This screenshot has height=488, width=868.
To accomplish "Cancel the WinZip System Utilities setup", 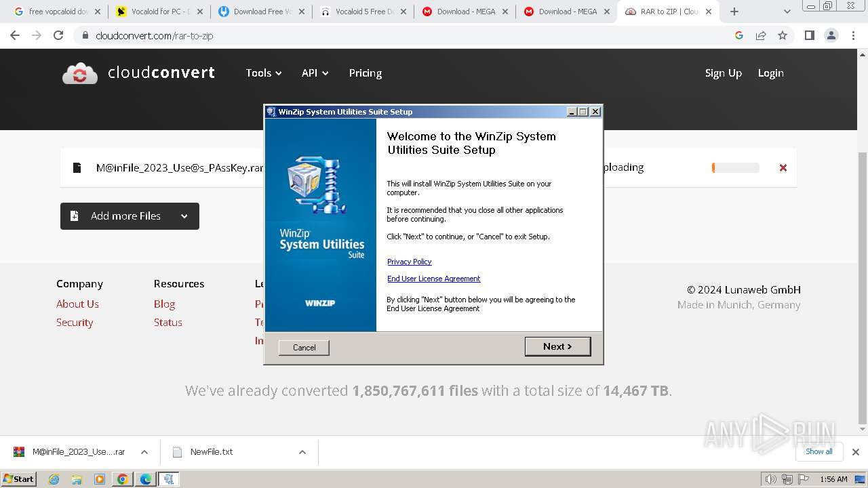I will (x=304, y=348).
